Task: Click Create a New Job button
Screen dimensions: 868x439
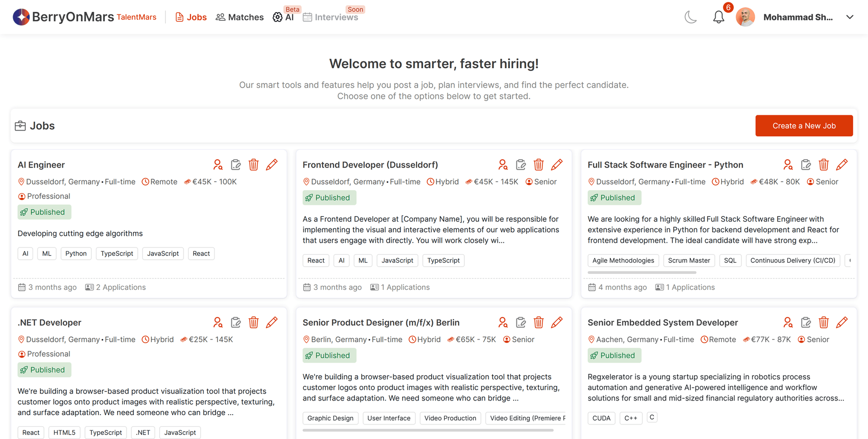Action: click(804, 126)
